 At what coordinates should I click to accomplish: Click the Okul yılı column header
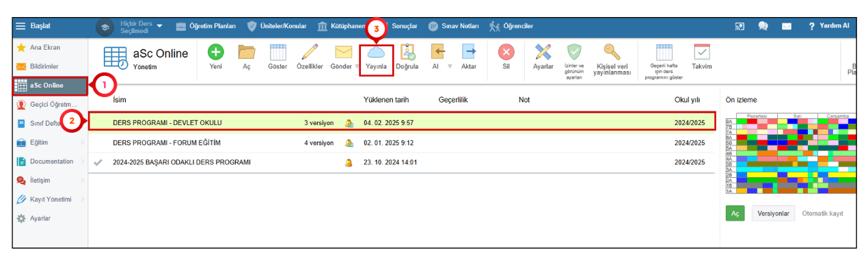pos(688,100)
